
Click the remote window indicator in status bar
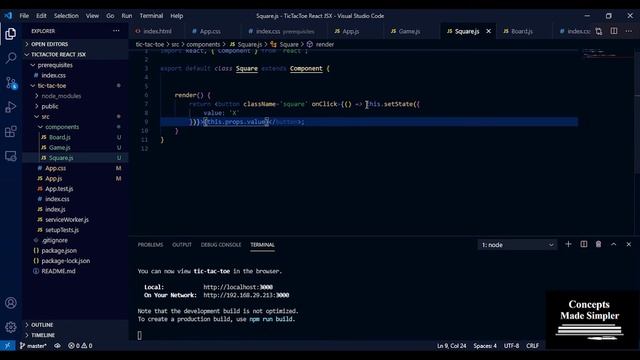pos(7,346)
